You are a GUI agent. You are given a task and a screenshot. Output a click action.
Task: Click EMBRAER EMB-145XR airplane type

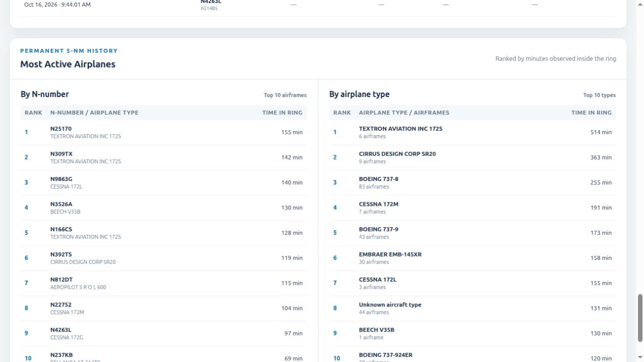390,254
